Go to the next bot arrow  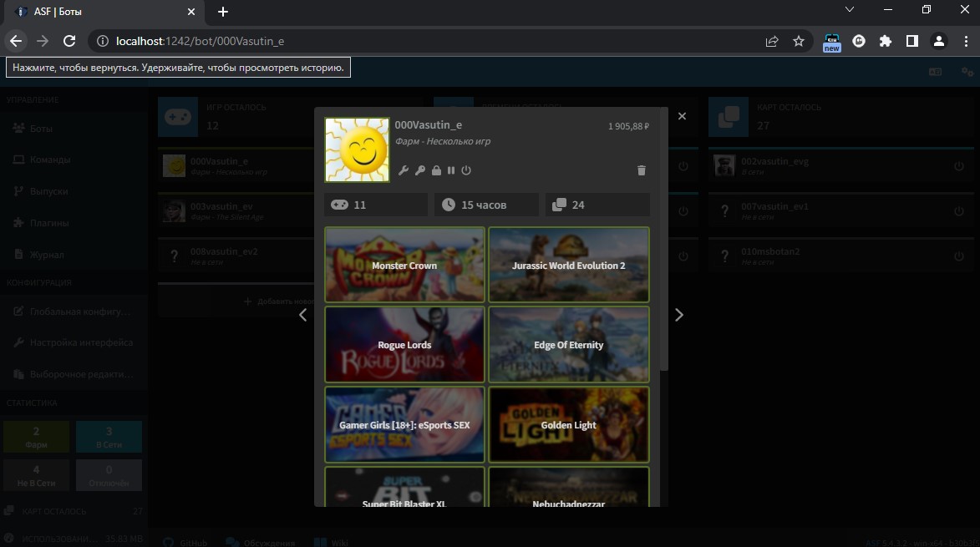pyautogui.click(x=679, y=316)
